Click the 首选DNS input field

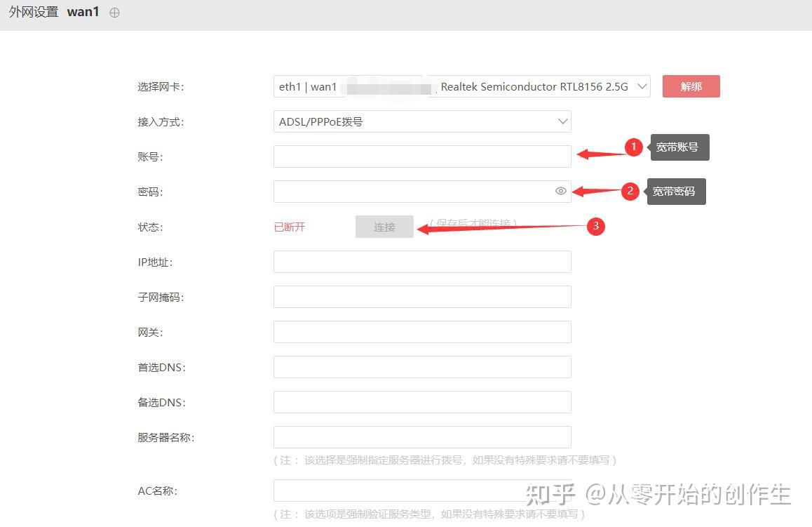coord(421,366)
